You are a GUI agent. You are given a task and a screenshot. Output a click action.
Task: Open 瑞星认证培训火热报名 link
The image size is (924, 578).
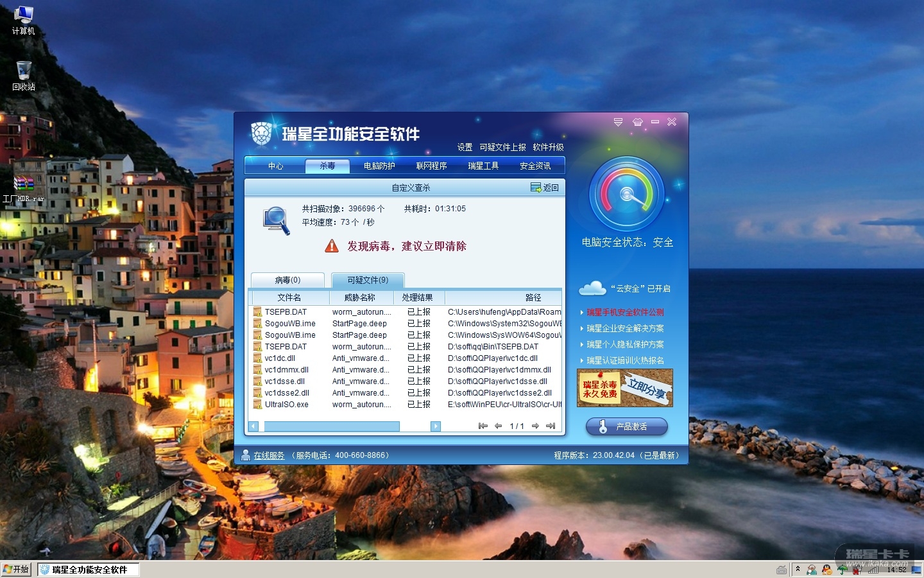[625, 360]
